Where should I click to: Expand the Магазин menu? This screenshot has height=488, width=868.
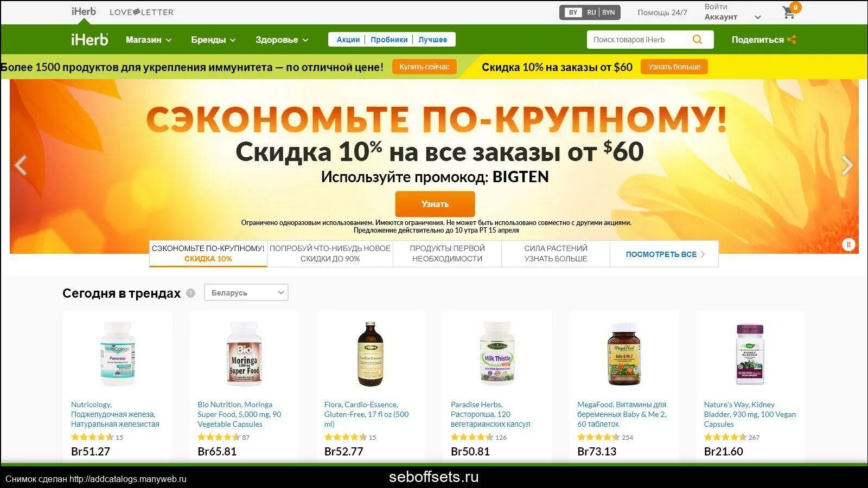pyautogui.click(x=149, y=40)
